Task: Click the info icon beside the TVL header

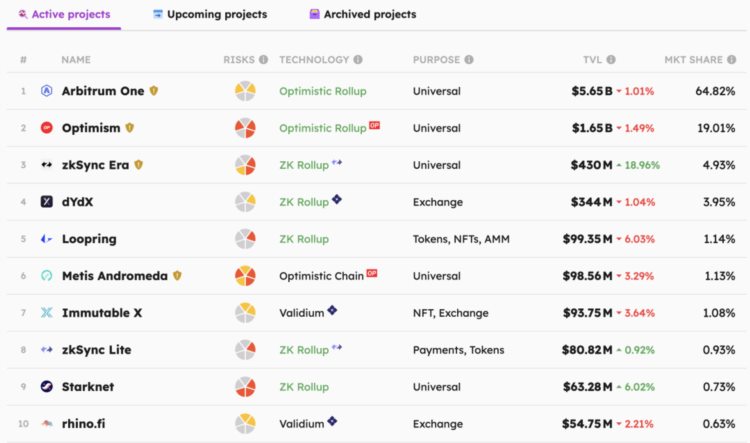Action: click(611, 60)
